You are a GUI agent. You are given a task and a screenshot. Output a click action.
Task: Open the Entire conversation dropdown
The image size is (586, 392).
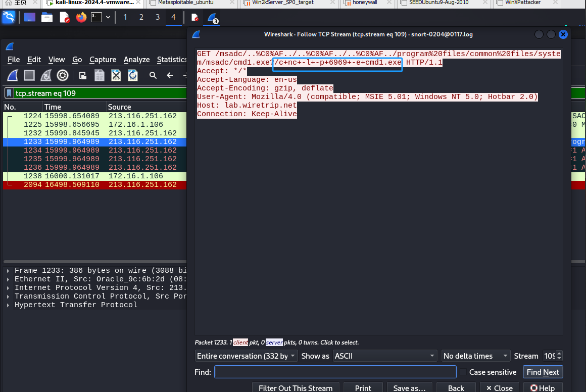click(x=246, y=356)
